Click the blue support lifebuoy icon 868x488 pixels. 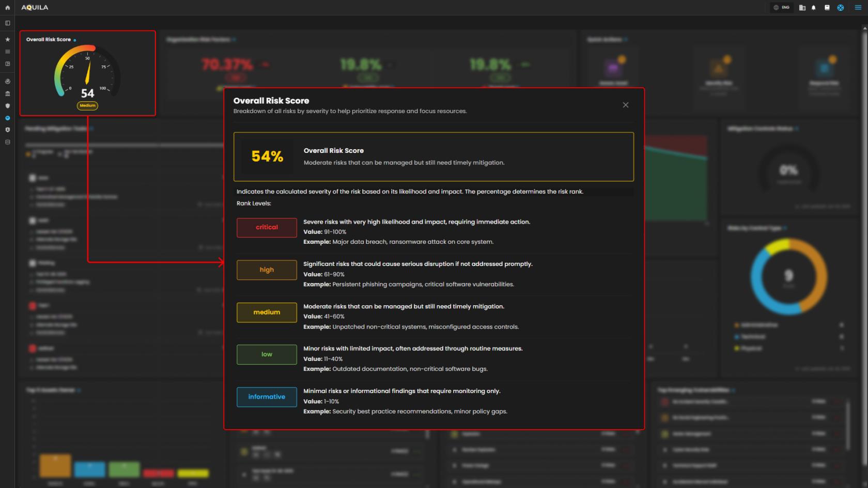click(841, 8)
